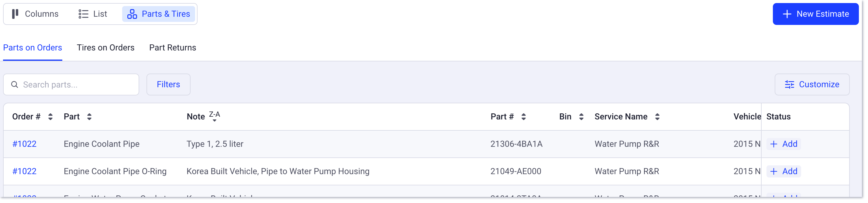
Task: Click the plus icon beside Add for Engine Coolant Pipe
Action: coord(774,144)
